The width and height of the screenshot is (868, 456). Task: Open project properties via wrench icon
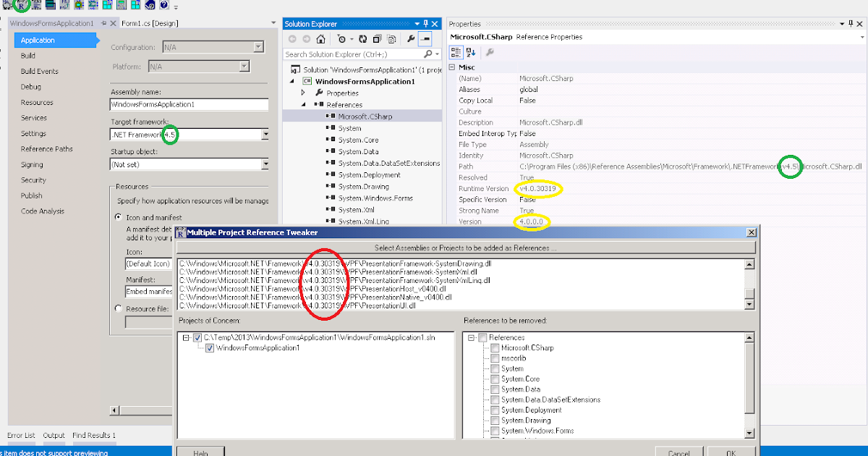pyautogui.click(x=412, y=38)
